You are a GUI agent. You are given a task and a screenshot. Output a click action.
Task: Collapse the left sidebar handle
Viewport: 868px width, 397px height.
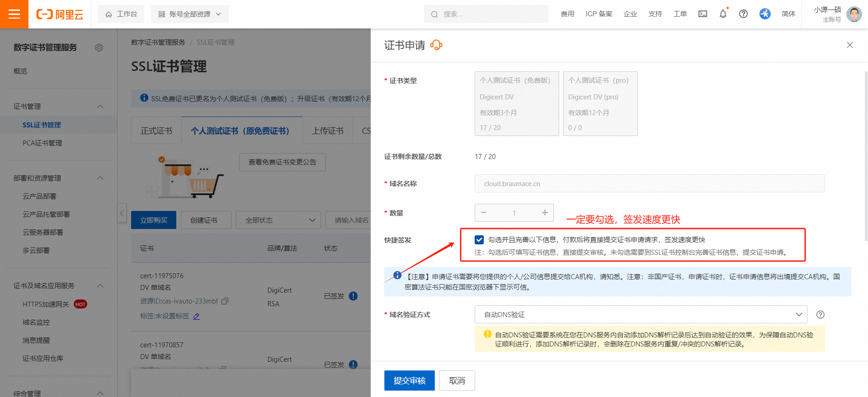click(122, 213)
